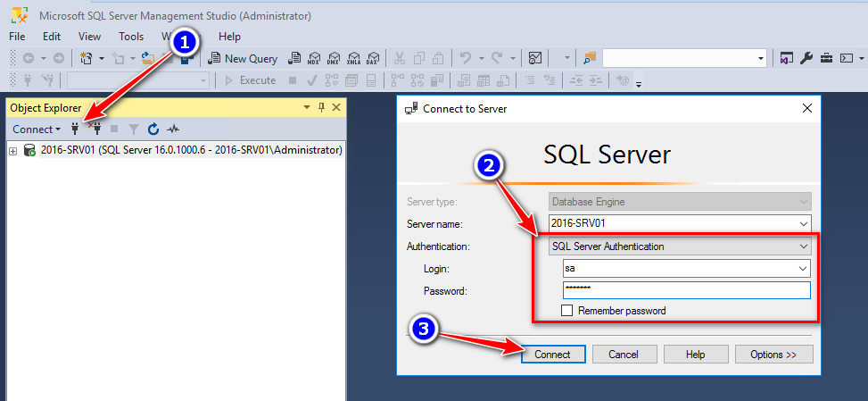Click the Cancel button
This screenshot has width=868, height=401.
624,355
